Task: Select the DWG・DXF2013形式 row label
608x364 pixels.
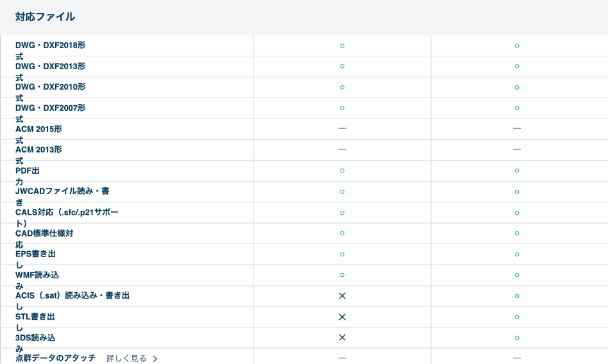Action: 50,67
